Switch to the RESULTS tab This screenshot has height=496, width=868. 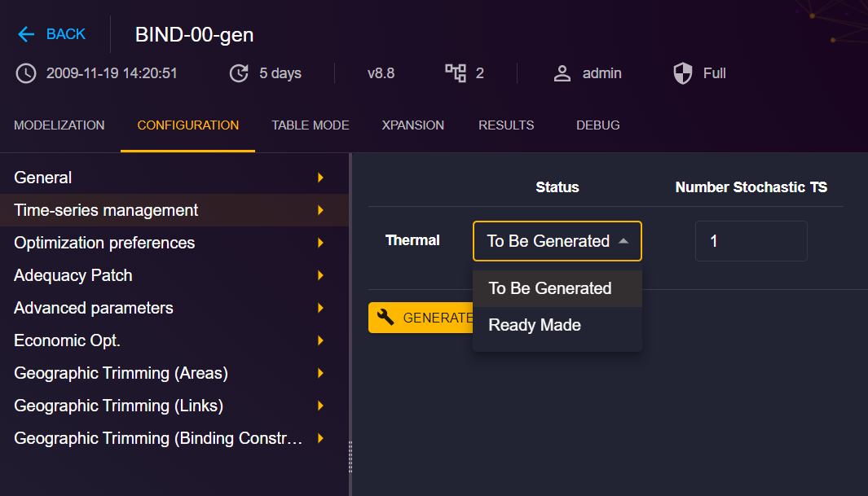(506, 125)
